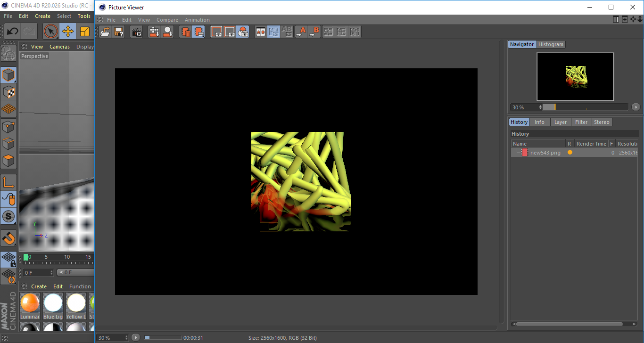
Task: Select the Move tool
Action: coord(68,32)
